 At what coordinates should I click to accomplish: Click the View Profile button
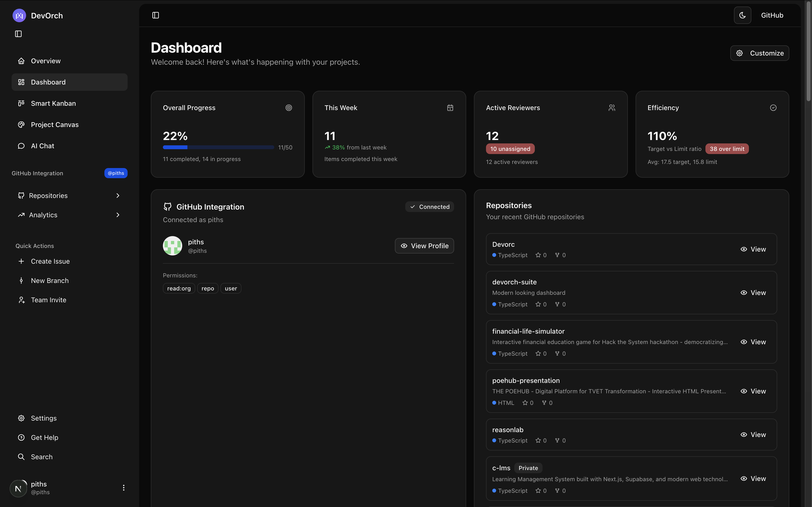coord(424,246)
